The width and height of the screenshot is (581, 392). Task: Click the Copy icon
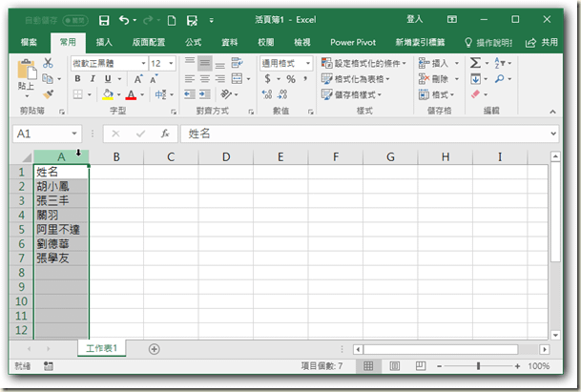(48, 78)
